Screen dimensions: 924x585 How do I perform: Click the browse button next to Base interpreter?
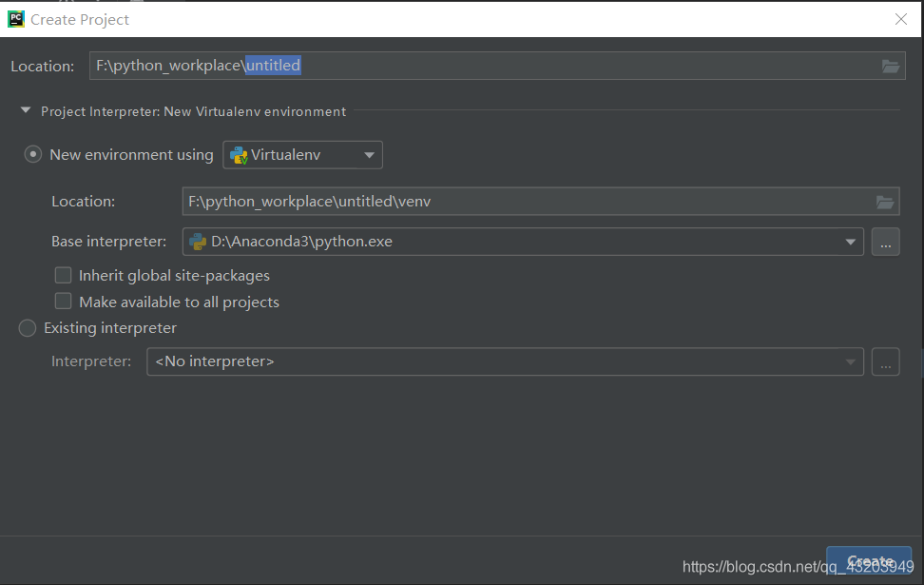pos(885,242)
